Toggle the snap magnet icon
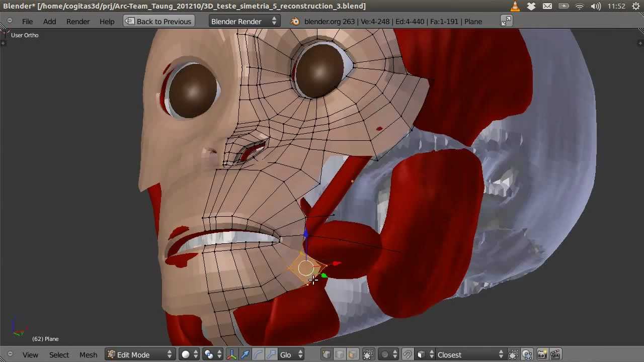Screen dimensions: 644x362 pyautogui.click(x=408, y=354)
